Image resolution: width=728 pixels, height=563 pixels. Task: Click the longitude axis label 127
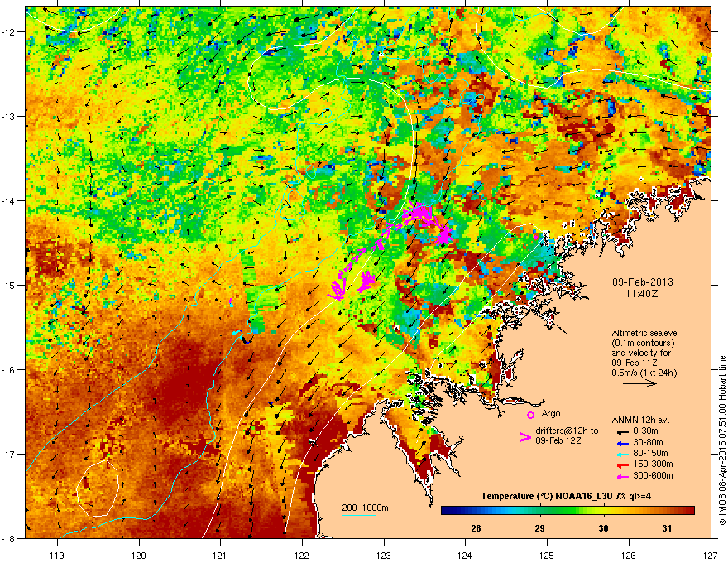711,555
